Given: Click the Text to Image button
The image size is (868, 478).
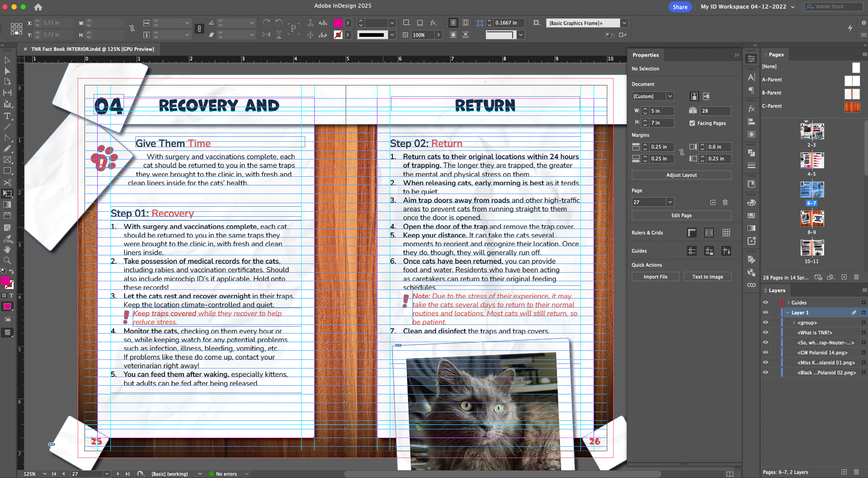Looking at the screenshot, I should point(708,277).
